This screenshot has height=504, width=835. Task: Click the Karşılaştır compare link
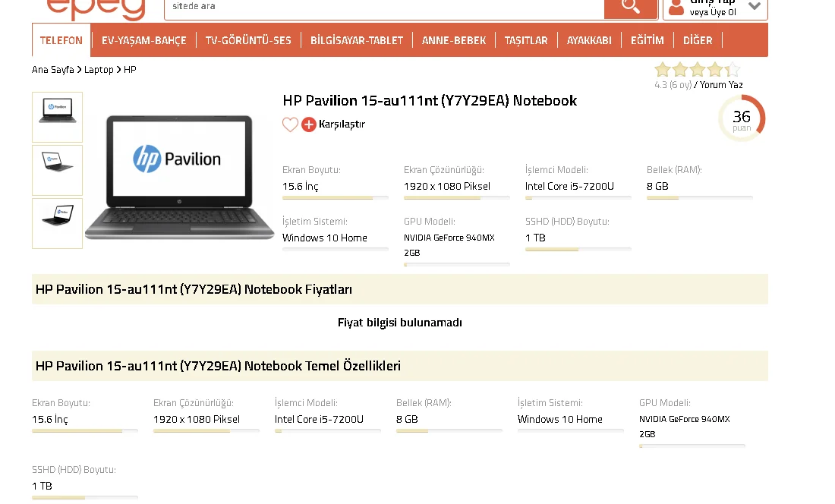click(342, 124)
